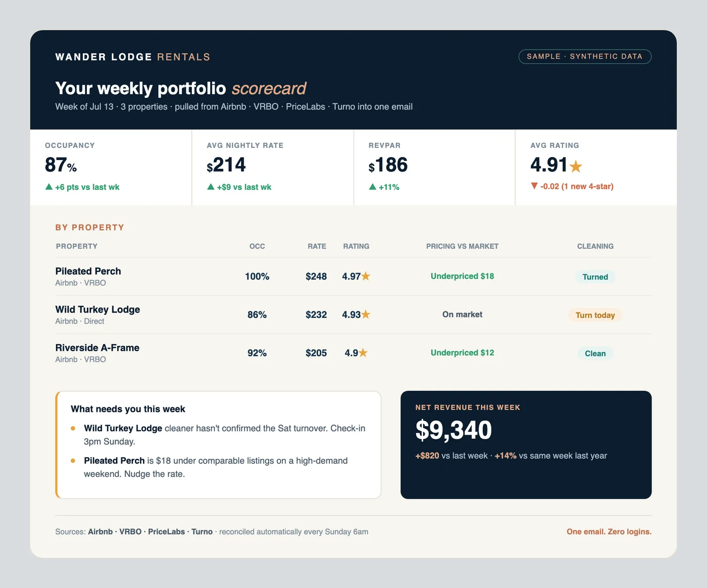Image resolution: width=707 pixels, height=588 pixels.
Task: Click 'Underpriced $18' pricing label
Action: point(462,276)
